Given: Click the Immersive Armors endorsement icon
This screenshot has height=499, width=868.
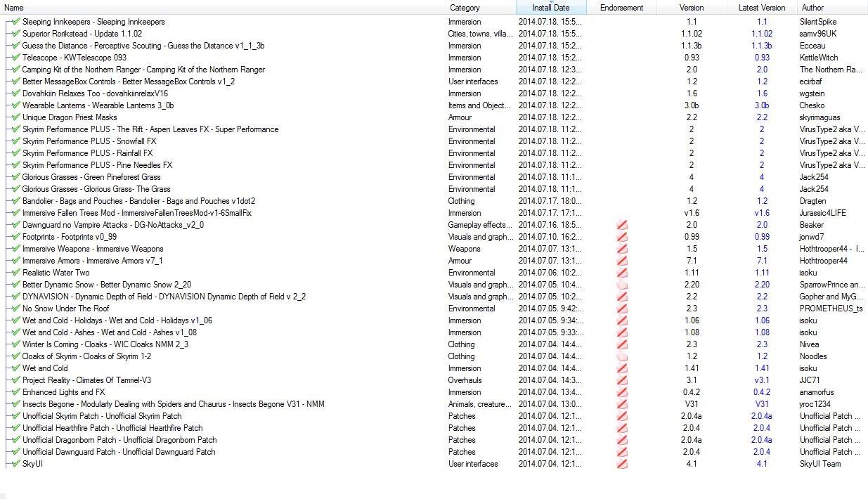Looking at the screenshot, I should point(621,261).
